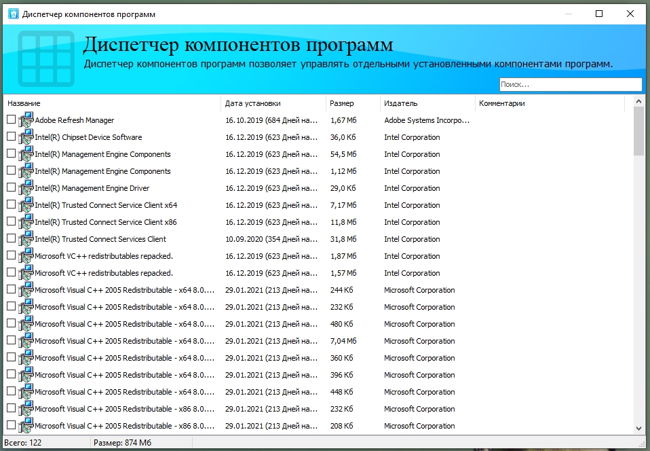Click the Trusted Connect Service Client x86 icon

coord(26,222)
